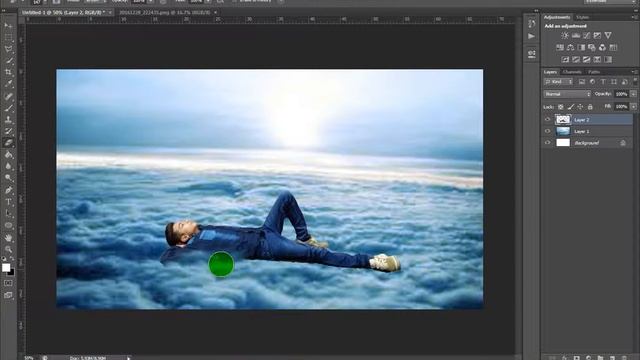Open the Fill slider arrow
Image resolution: width=640 pixels, height=360 pixels.
[x=633, y=107]
